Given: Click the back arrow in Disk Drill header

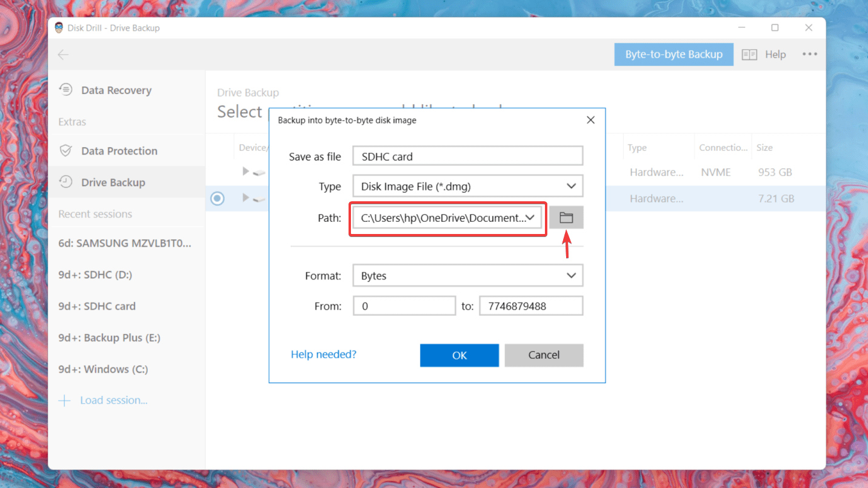Looking at the screenshot, I should 63,55.
